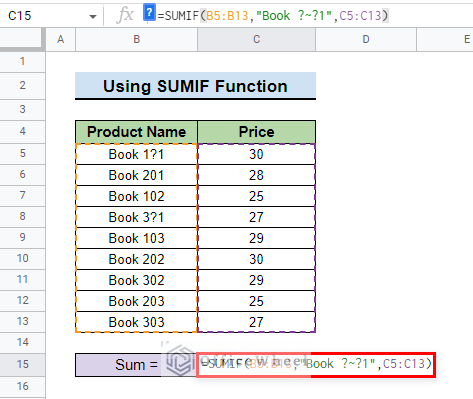Select row 2 header

pyautogui.click(x=22, y=86)
